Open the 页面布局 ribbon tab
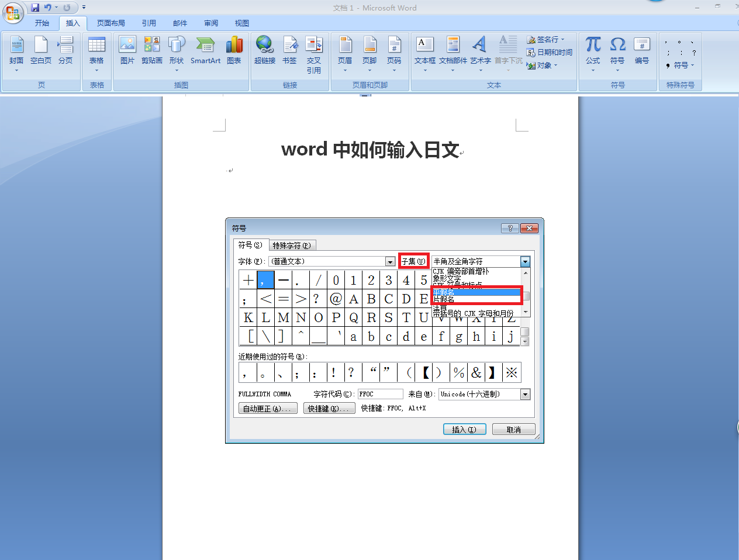Viewport: 739px width, 560px height. pyautogui.click(x=111, y=23)
